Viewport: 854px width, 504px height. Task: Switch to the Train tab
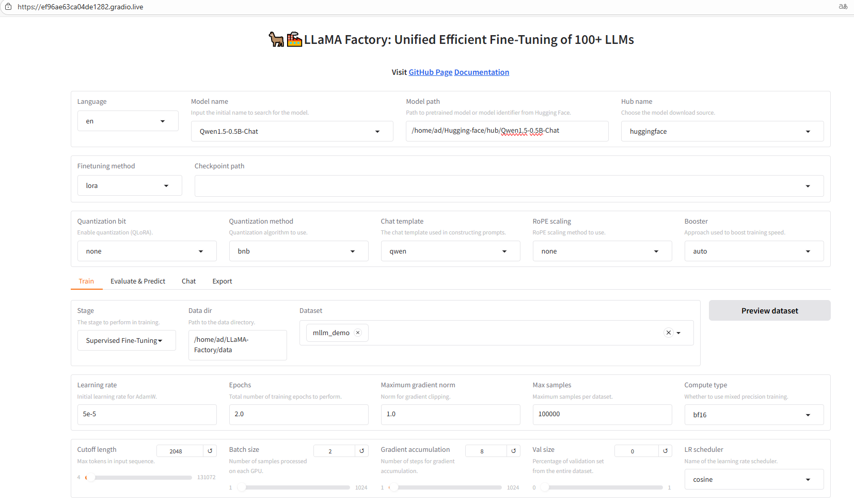(x=86, y=281)
